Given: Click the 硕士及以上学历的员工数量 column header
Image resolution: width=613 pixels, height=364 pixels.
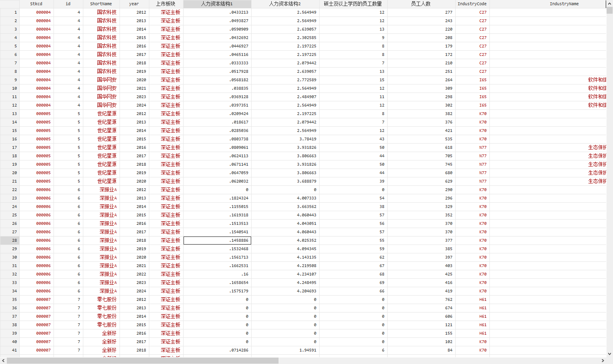Looking at the screenshot, I should 353,4.
